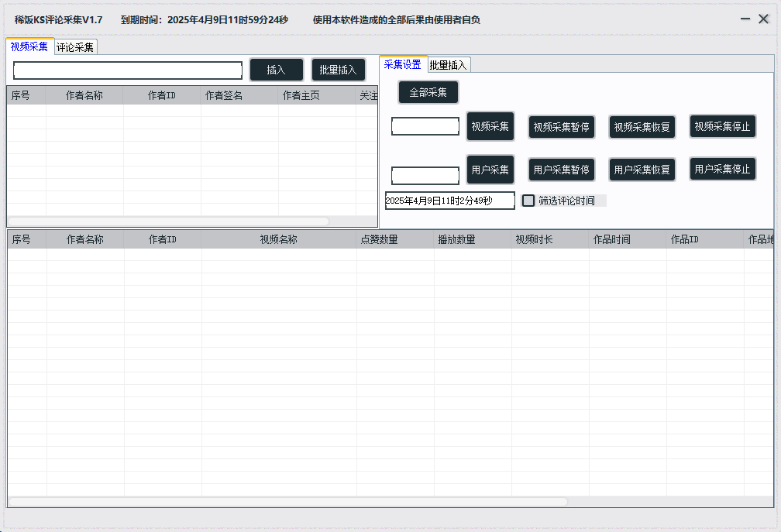Open the 批量插入 settings tab

[448, 65]
